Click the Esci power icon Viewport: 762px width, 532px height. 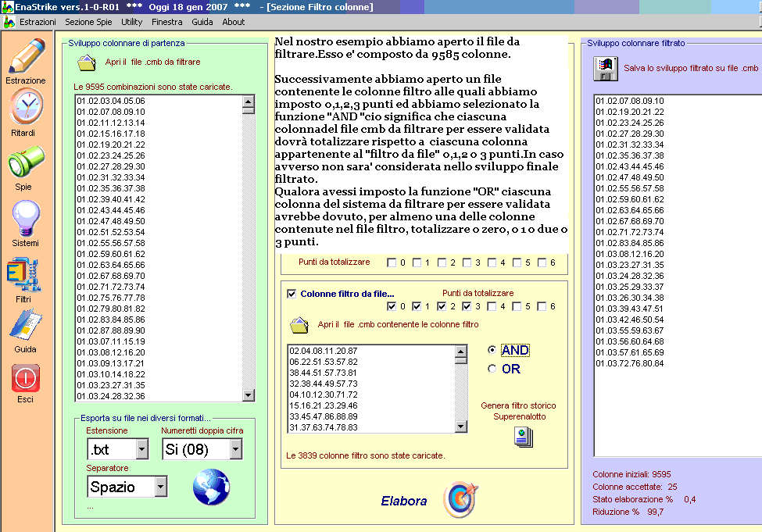click(26, 378)
